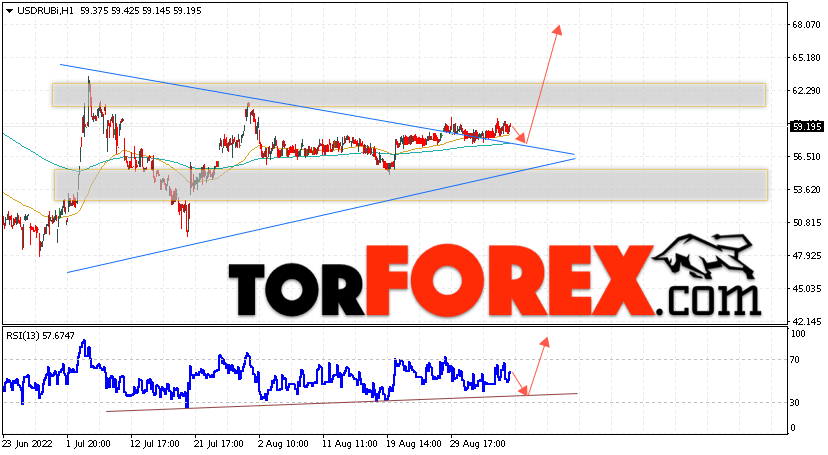Click the current price label 59.195

click(x=806, y=127)
